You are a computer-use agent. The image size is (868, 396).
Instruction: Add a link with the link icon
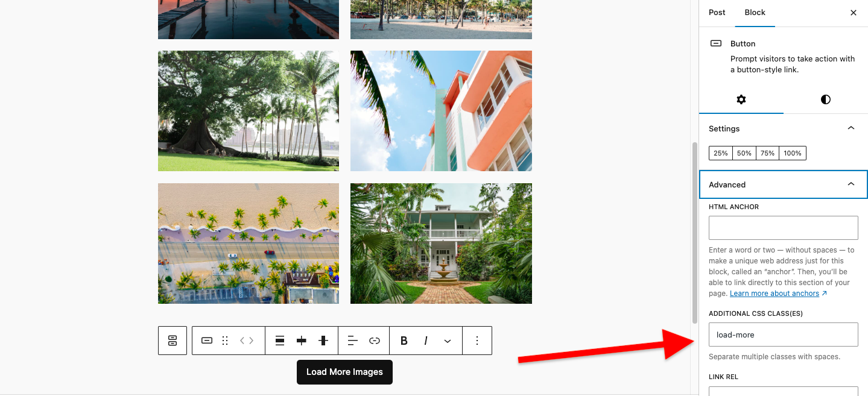tap(375, 341)
